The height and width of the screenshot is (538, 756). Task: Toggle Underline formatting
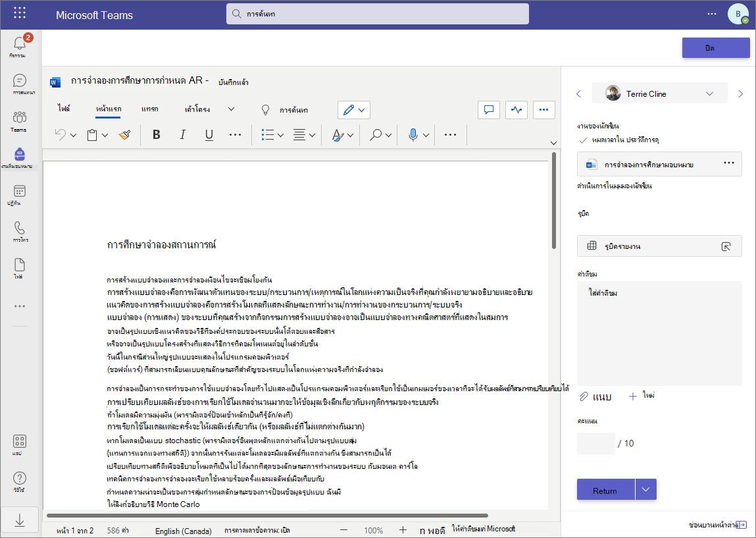[209, 134]
